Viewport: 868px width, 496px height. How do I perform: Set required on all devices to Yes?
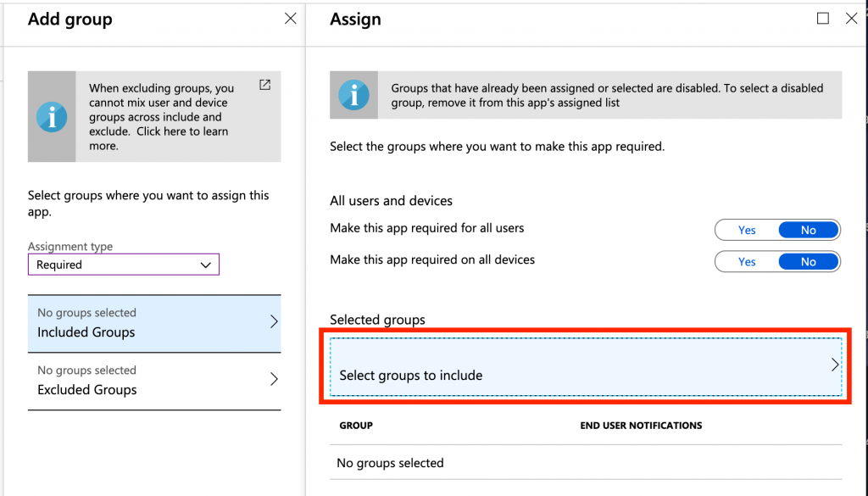tap(747, 262)
